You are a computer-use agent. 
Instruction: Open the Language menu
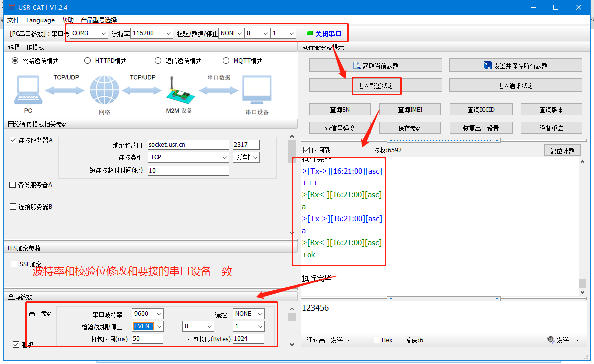point(40,20)
